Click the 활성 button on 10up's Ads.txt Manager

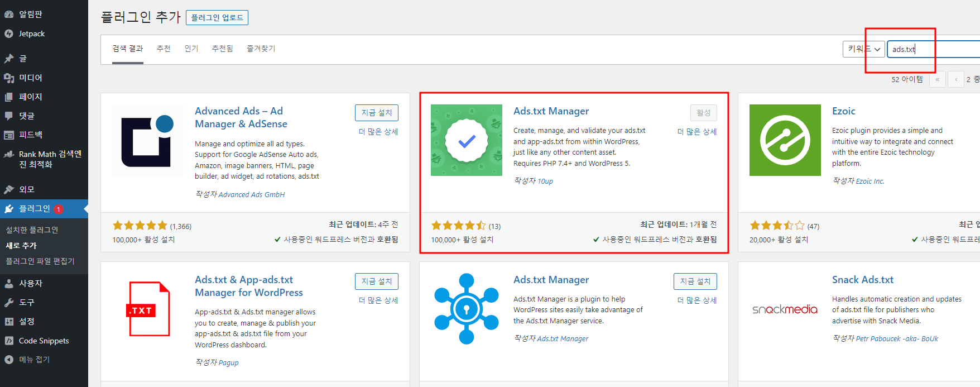tap(704, 113)
